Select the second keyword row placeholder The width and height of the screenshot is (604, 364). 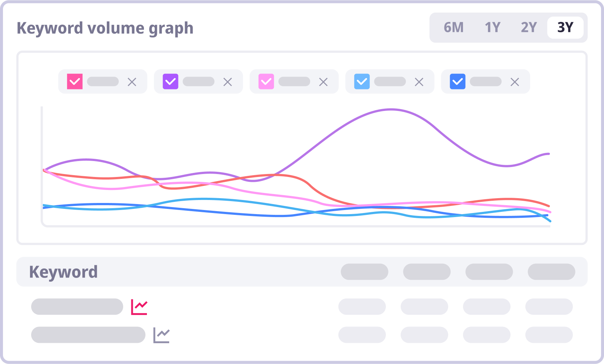coord(88,335)
